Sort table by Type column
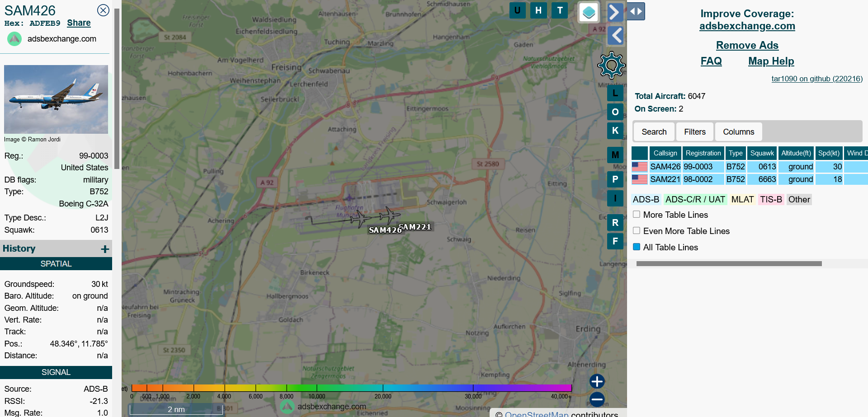This screenshot has width=868, height=417. (x=736, y=153)
